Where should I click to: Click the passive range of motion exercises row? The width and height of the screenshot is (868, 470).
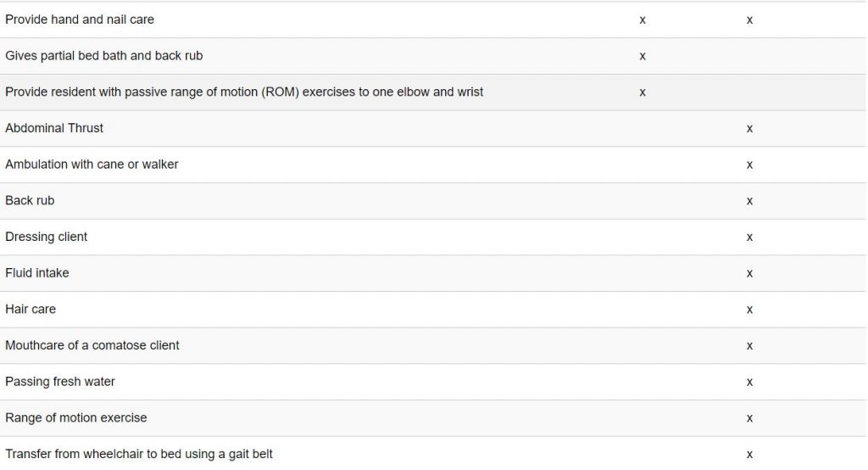click(x=244, y=92)
